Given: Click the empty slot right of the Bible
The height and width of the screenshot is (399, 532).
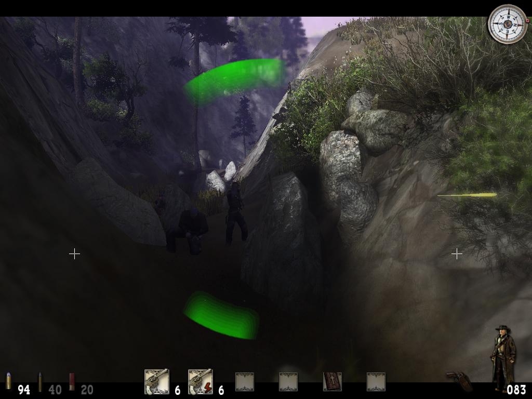Looking at the screenshot, I should (x=376, y=382).
